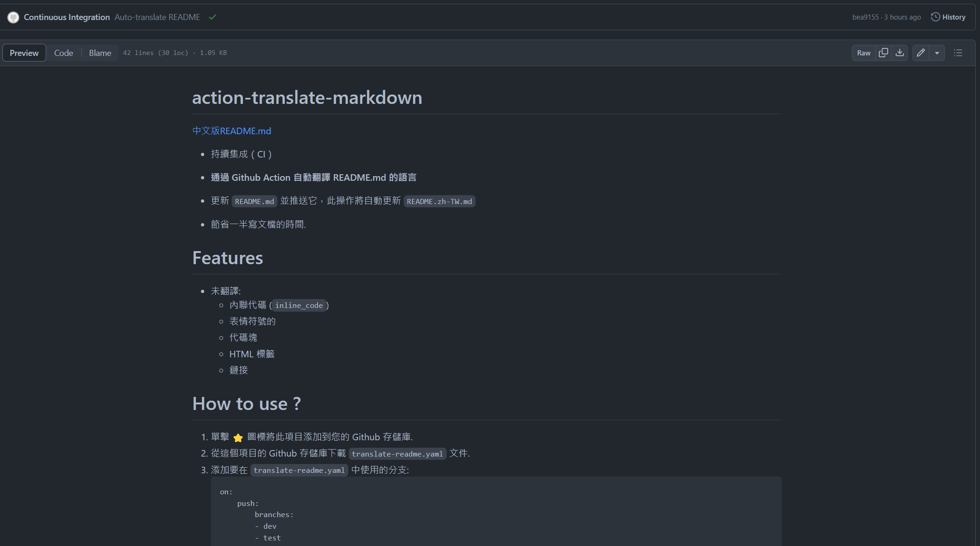Copy raw file contents
Screen dimensions: 980x546
[883, 53]
